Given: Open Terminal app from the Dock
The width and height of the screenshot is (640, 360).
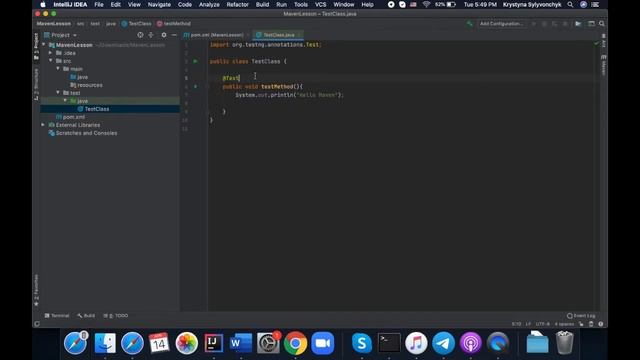Looking at the screenshot, I should [389, 343].
